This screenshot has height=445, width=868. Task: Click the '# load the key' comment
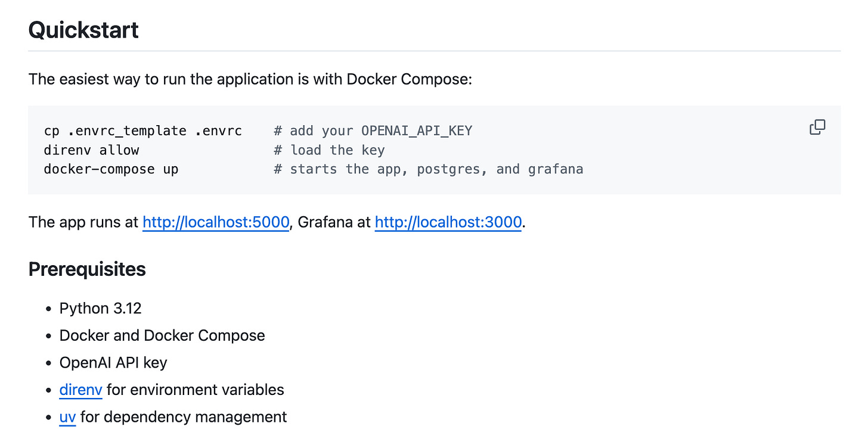click(330, 150)
